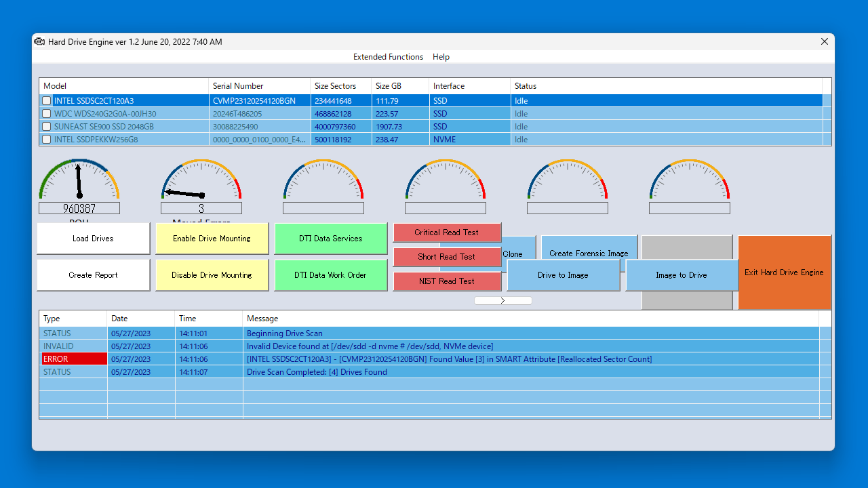Click the Clone button
Screen dimensions: 868x488
coord(518,247)
